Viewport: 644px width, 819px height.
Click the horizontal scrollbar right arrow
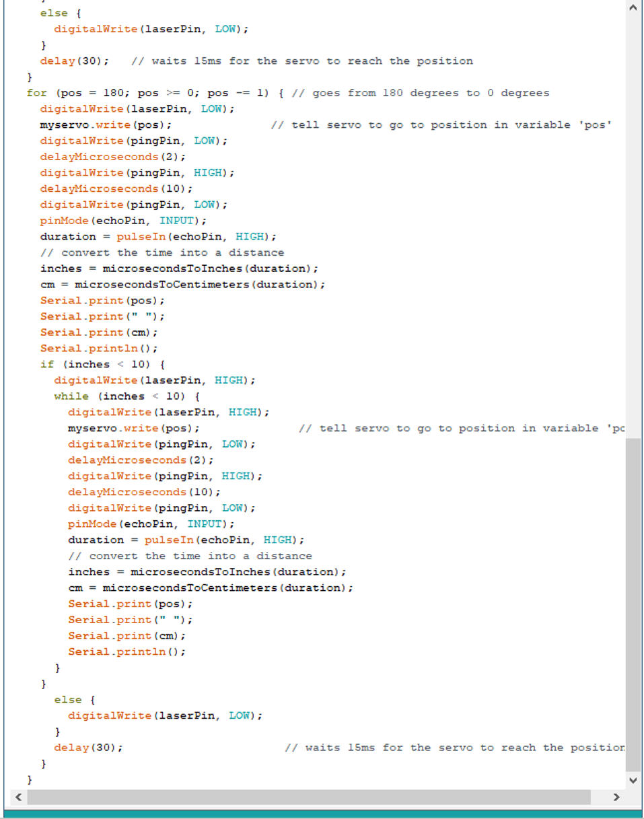tap(616, 797)
